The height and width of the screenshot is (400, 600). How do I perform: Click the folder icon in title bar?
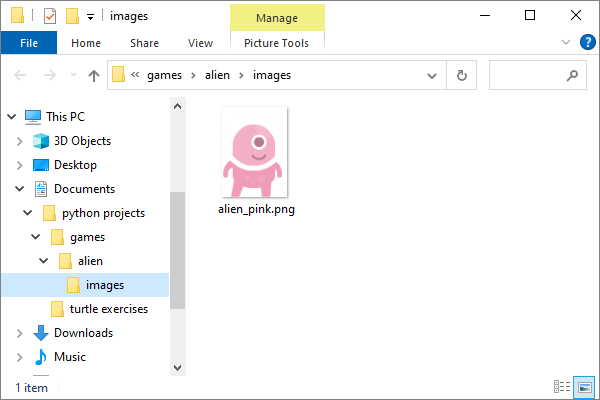[17, 15]
